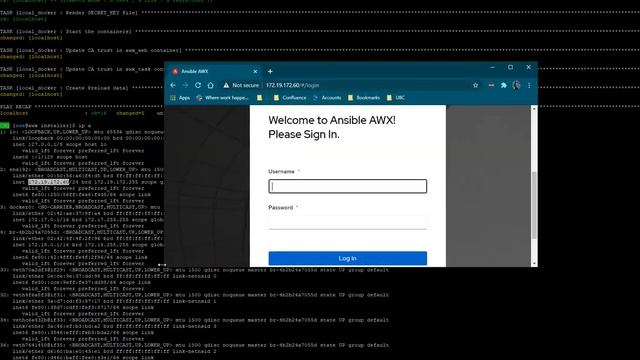The height and width of the screenshot is (360, 640).
Task: Click the browser forward arrow
Action: (185, 85)
